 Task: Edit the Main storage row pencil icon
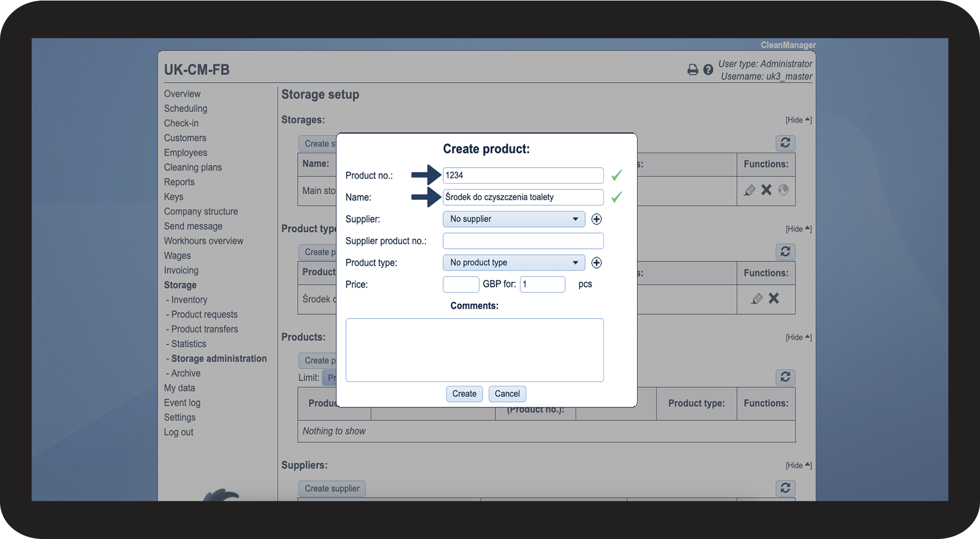tap(749, 190)
